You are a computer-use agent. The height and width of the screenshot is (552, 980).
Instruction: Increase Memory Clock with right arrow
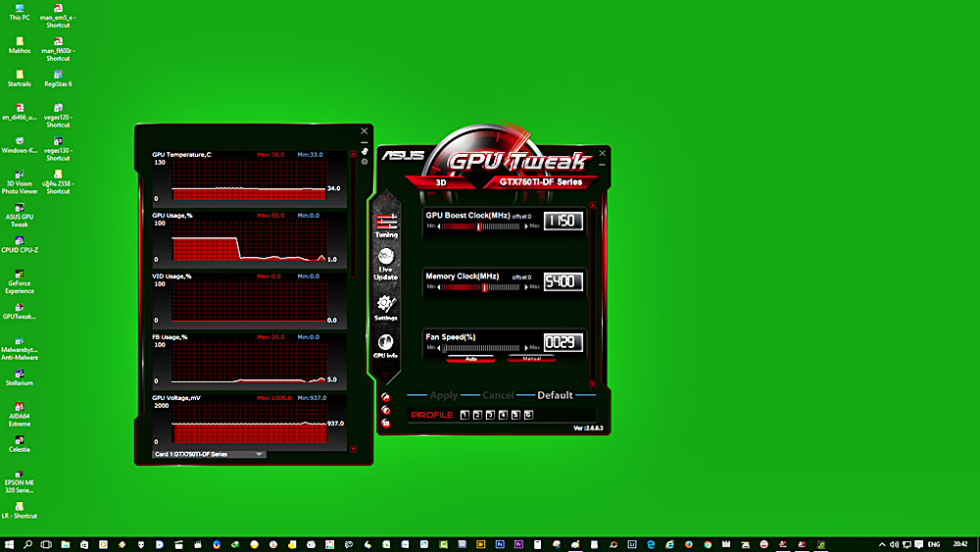pos(525,287)
